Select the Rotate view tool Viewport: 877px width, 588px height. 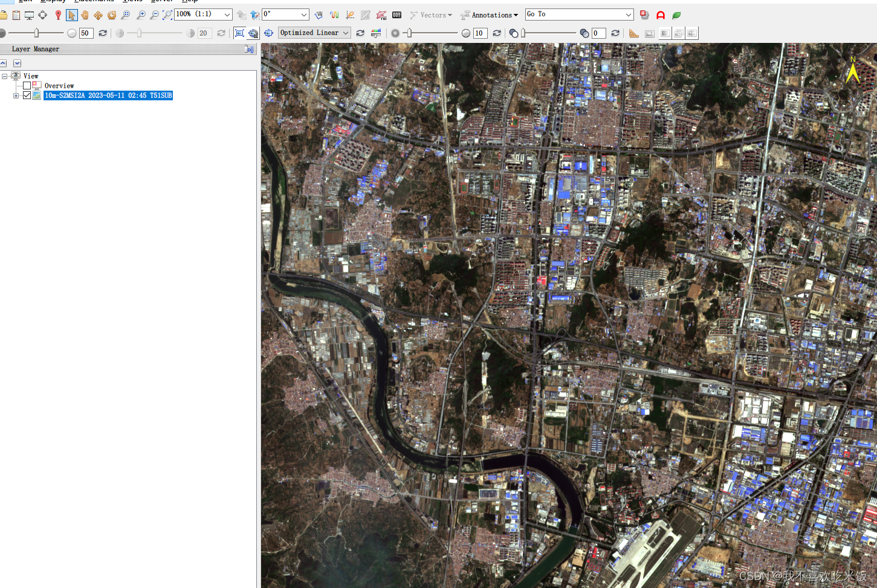tap(112, 15)
